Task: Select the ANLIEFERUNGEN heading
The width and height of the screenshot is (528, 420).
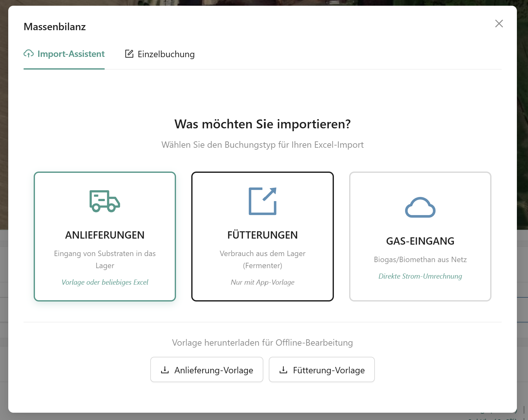Action: tap(105, 235)
